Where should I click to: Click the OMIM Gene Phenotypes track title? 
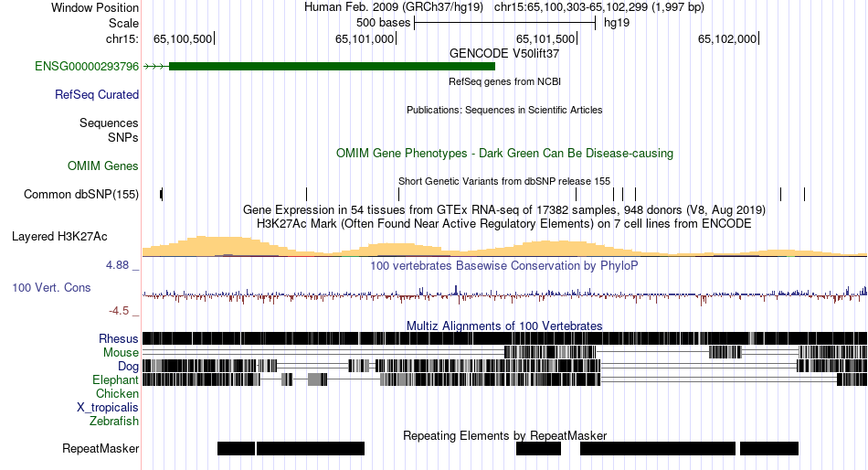(x=505, y=154)
